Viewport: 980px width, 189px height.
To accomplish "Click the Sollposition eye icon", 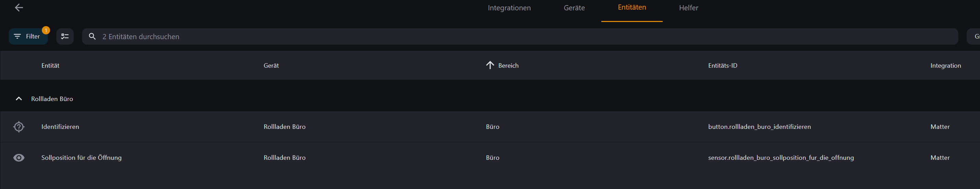I will point(19,158).
